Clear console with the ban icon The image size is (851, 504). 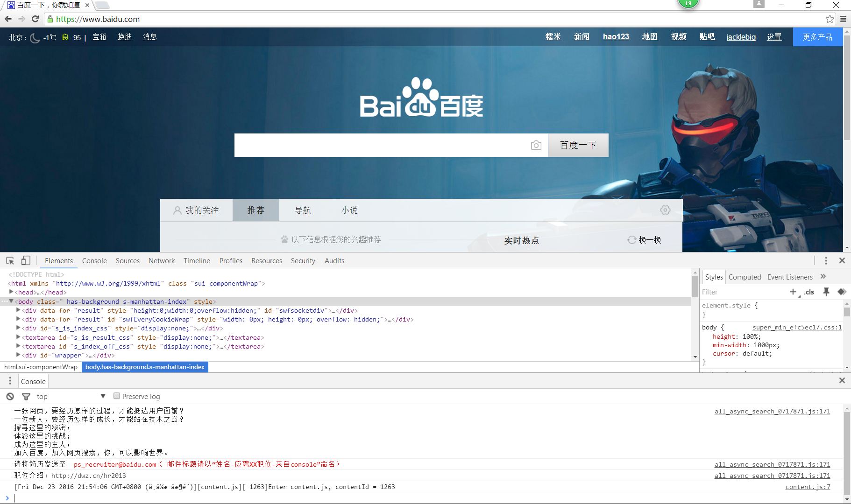pyautogui.click(x=10, y=396)
